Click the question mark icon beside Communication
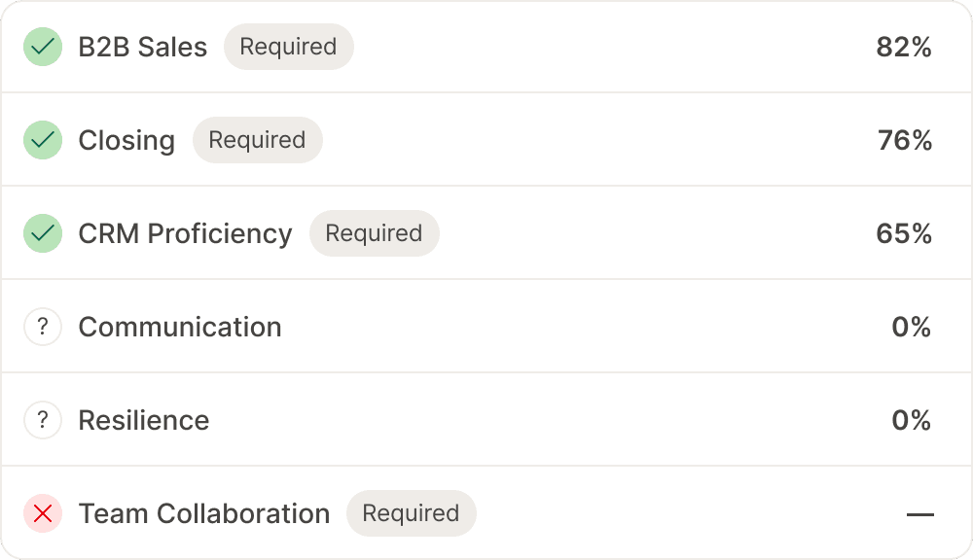 43,327
